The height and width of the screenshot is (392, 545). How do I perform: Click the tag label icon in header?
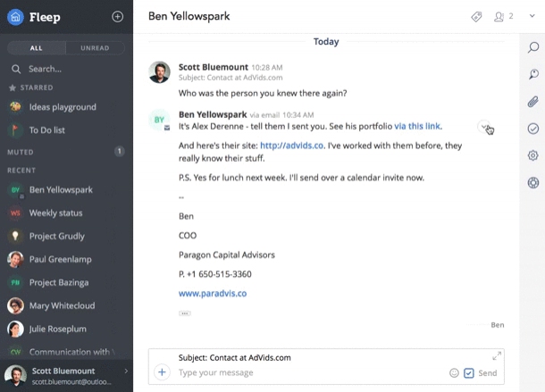coord(476,17)
